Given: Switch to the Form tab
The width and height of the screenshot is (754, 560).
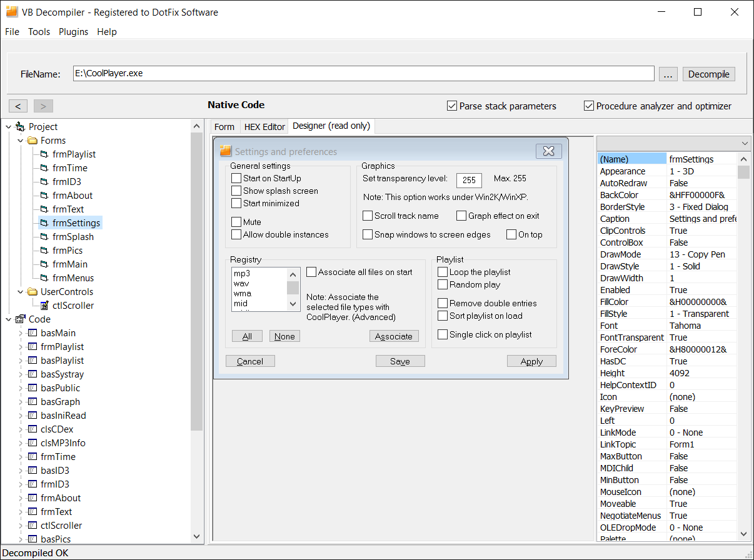Looking at the screenshot, I should [x=224, y=127].
